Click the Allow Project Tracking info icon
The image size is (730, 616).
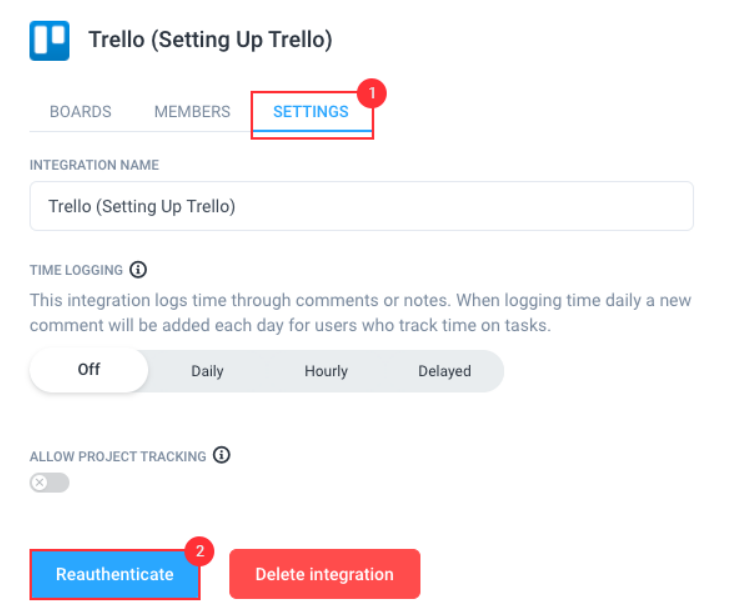(x=222, y=455)
